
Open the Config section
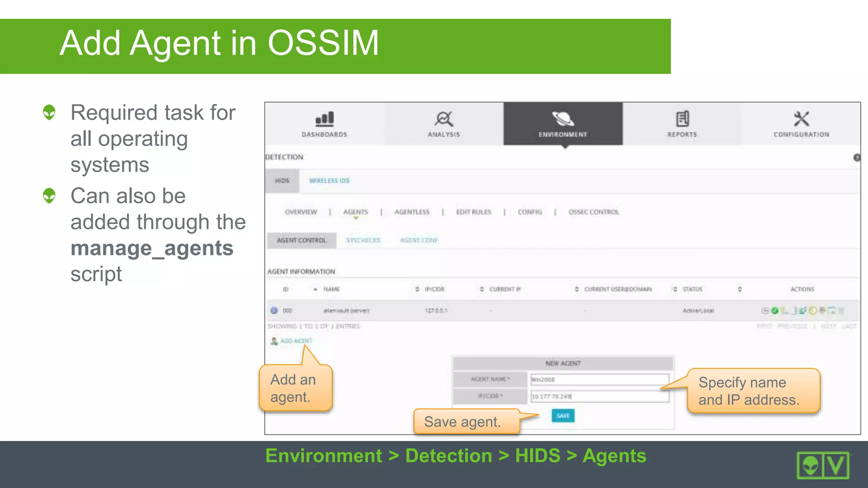(x=530, y=212)
